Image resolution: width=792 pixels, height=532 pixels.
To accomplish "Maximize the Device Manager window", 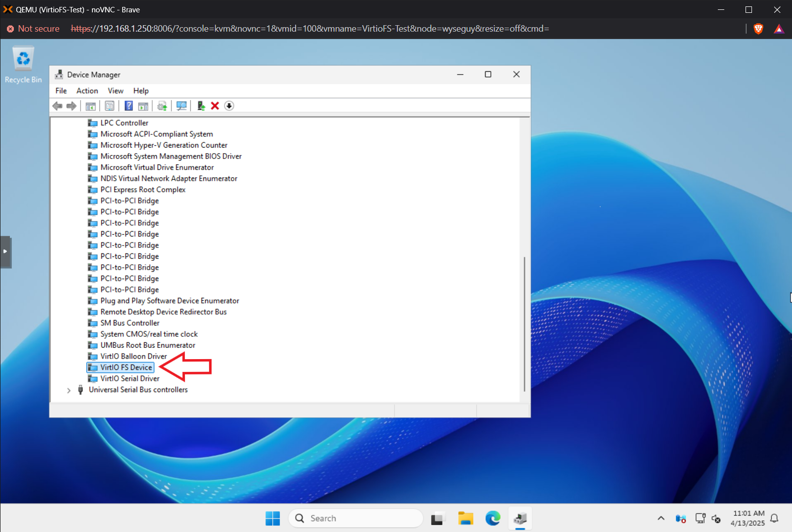I will coord(488,75).
